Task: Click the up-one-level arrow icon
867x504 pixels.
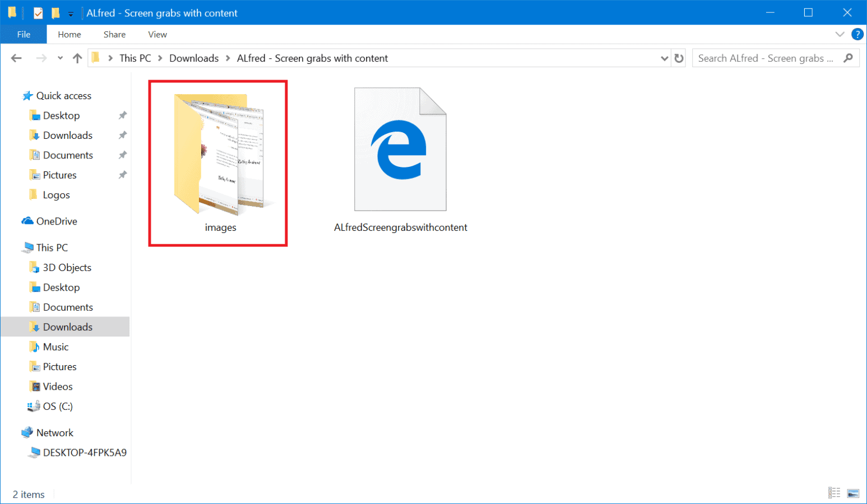Action: [77, 58]
